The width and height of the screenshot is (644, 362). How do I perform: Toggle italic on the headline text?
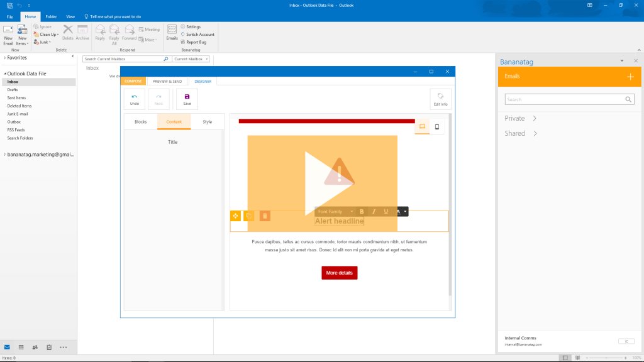pos(374,212)
